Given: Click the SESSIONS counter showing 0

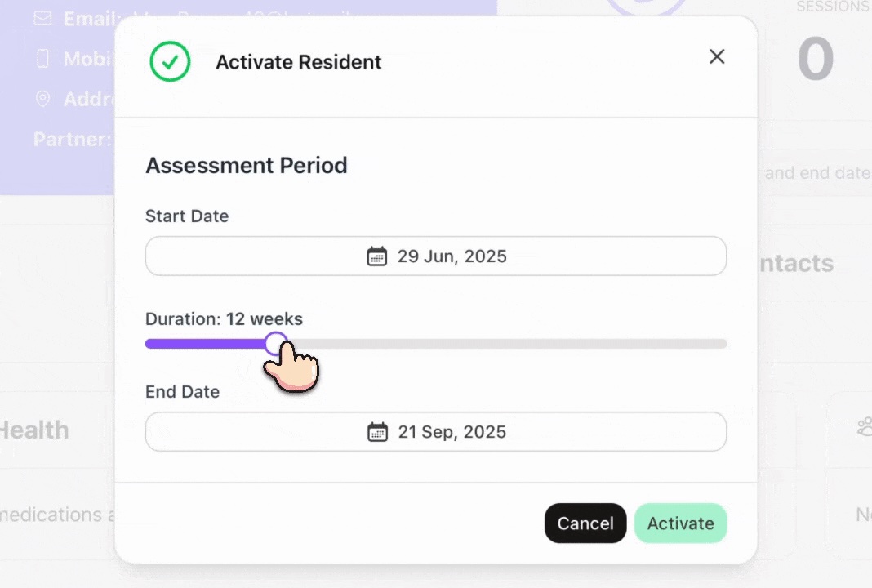Looking at the screenshot, I should coord(815,58).
